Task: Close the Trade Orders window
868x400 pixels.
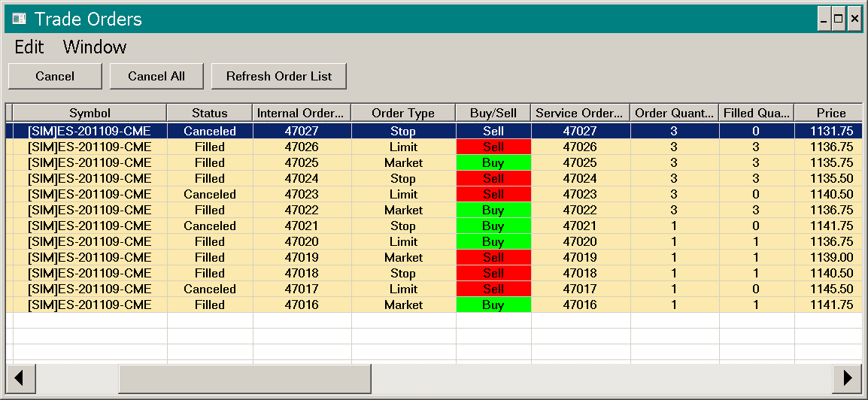Action: coord(854,20)
